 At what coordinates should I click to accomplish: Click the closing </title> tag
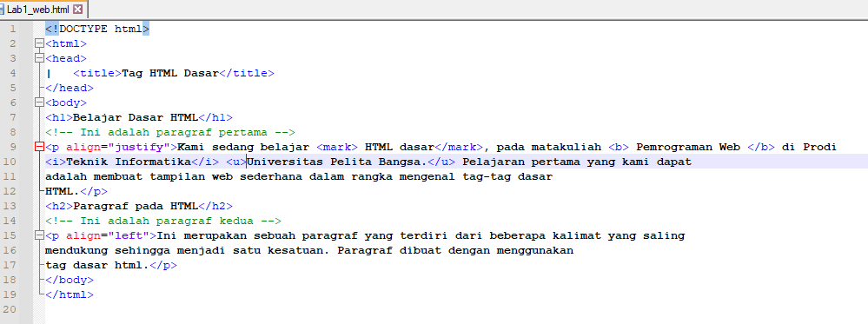pos(247,73)
